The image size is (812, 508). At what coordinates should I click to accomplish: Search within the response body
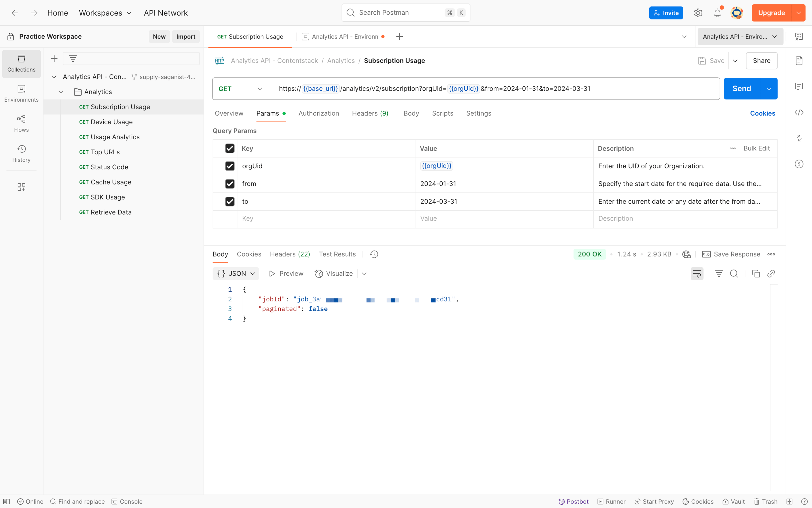click(x=734, y=274)
